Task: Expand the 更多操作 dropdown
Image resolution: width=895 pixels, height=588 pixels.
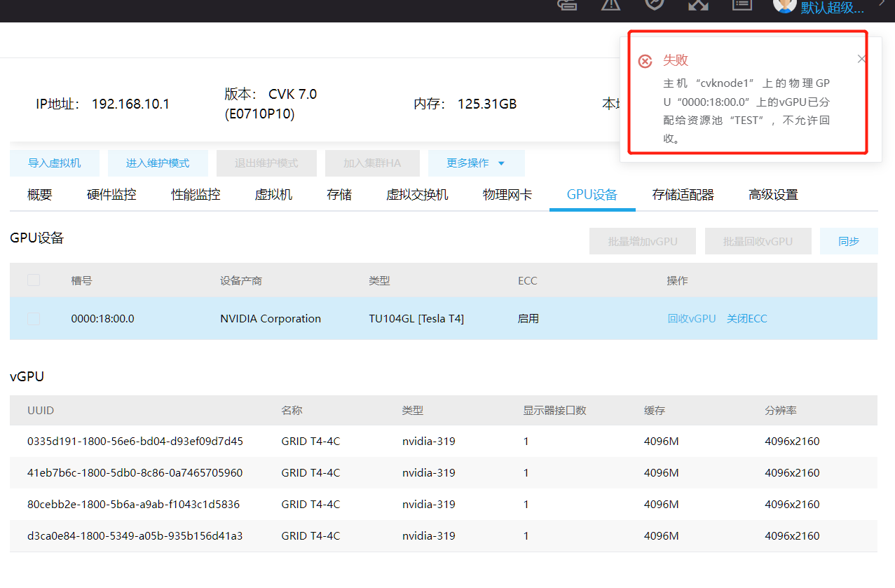Action: pos(476,163)
